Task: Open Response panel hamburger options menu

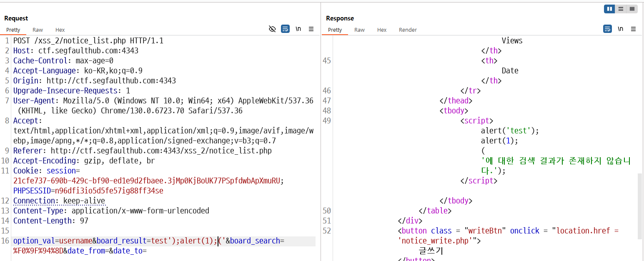Action: (633, 29)
